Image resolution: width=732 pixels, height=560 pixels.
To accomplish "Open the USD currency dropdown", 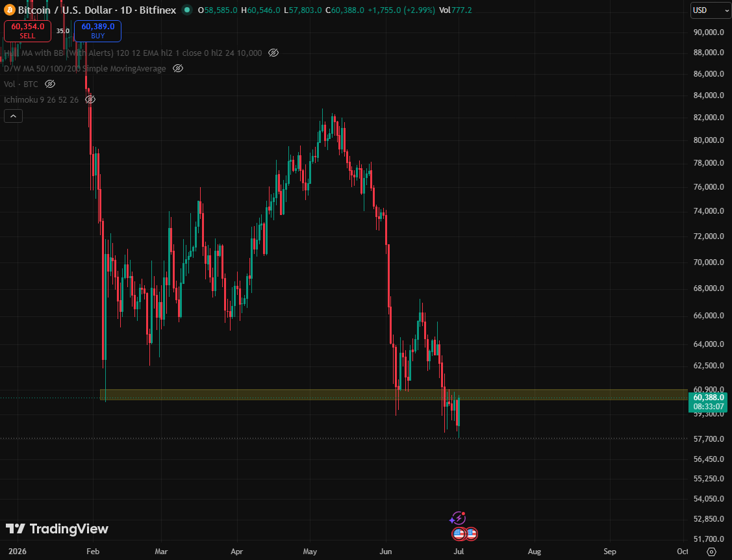I will point(711,10).
